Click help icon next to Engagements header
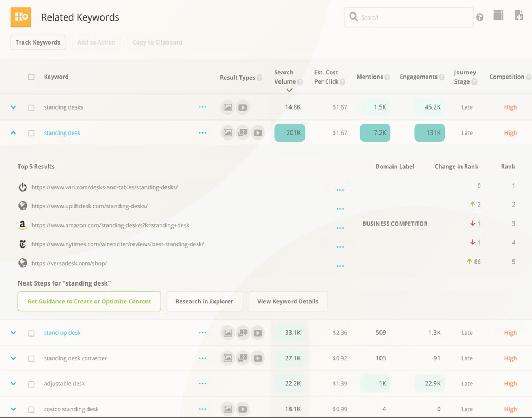The image size is (532, 418). click(x=441, y=77)
